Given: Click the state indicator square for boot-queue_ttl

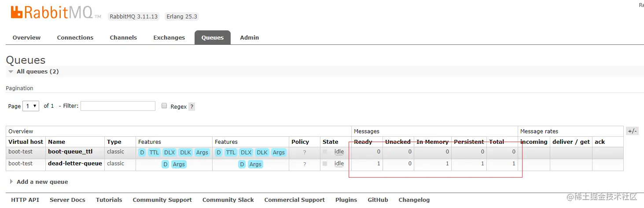Looking at the screenshot, I should tap(325, 152).
